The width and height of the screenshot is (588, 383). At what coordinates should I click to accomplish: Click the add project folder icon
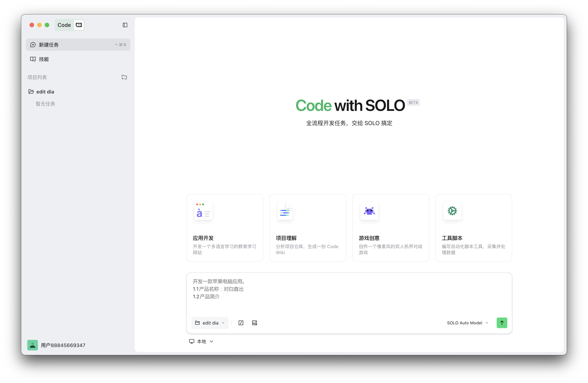coord(124,77)
